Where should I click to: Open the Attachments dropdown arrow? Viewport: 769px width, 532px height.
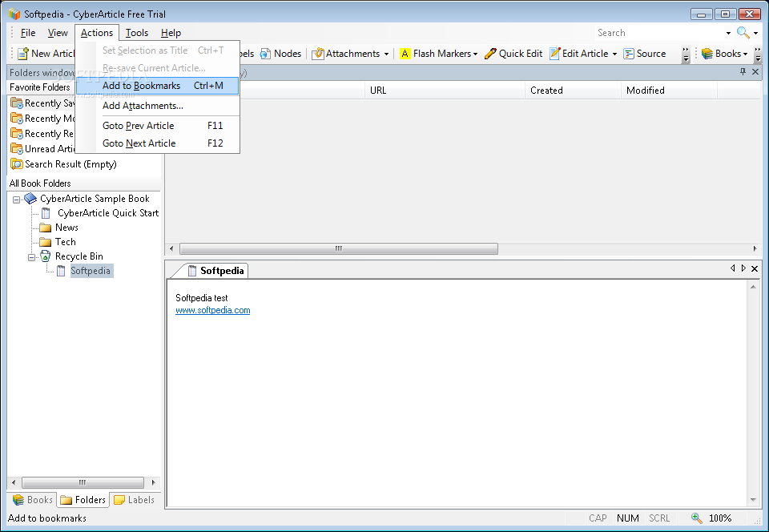tap(386, 54)
